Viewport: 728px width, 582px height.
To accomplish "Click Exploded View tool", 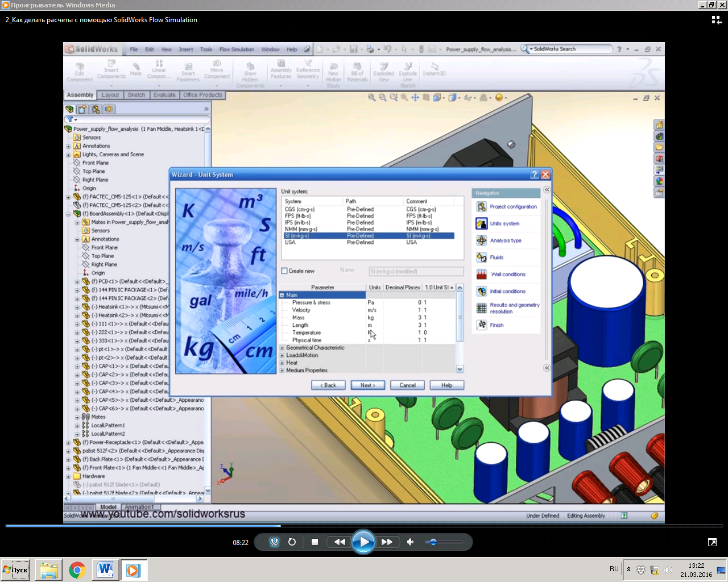I will (x=384, y=72).
